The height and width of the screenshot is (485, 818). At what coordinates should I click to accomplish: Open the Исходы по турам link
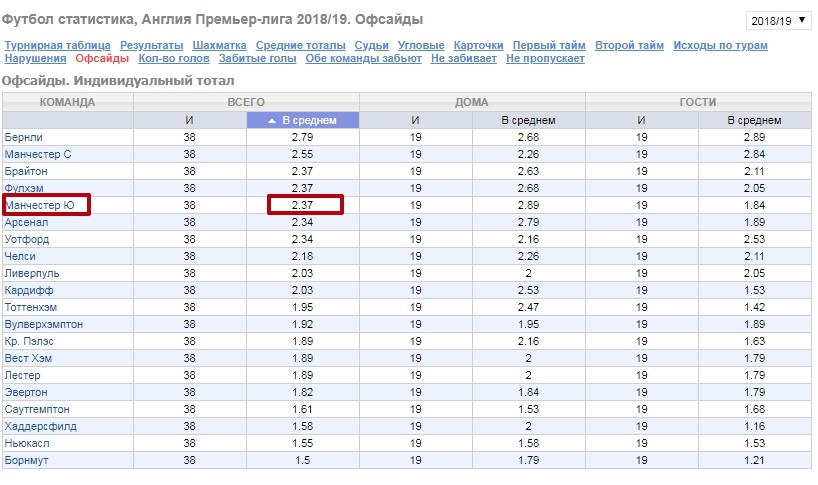coord(720,45)
